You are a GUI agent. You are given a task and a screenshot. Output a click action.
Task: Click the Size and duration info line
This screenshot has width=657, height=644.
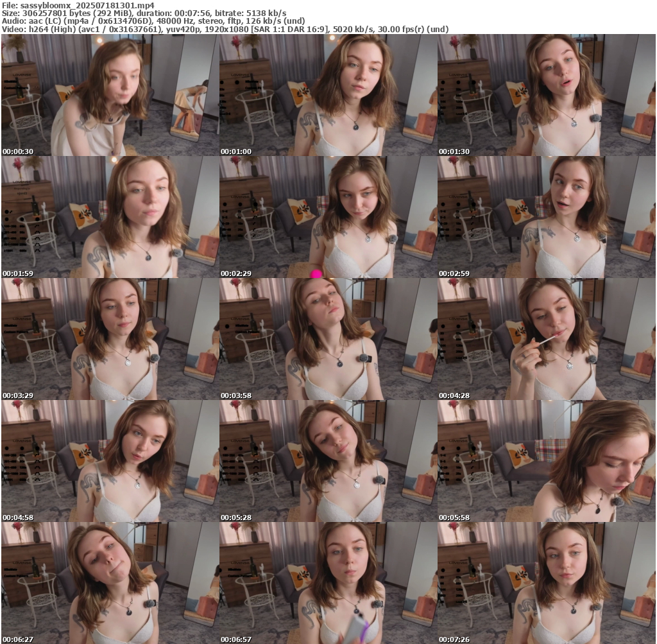[144, 13]
